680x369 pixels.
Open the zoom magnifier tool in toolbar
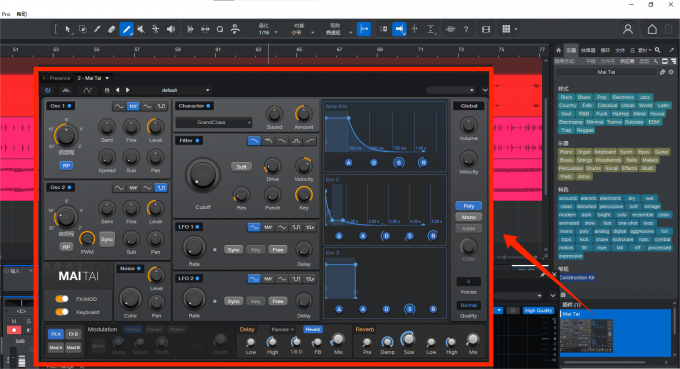tap(220, 29)
